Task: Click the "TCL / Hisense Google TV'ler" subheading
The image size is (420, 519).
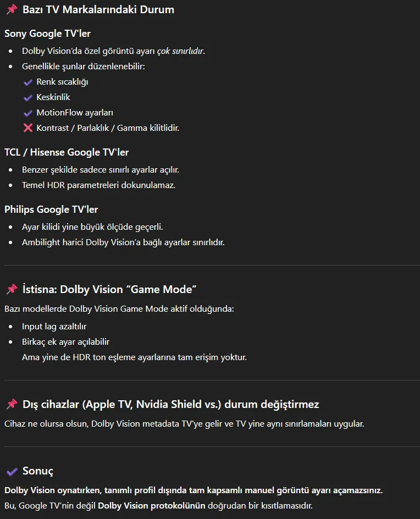Action: (x=67, y=152)
